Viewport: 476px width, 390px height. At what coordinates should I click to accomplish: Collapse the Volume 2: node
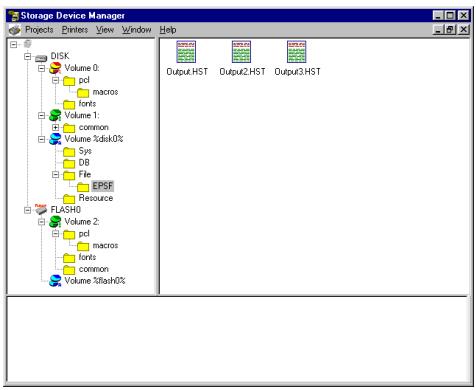41,222
